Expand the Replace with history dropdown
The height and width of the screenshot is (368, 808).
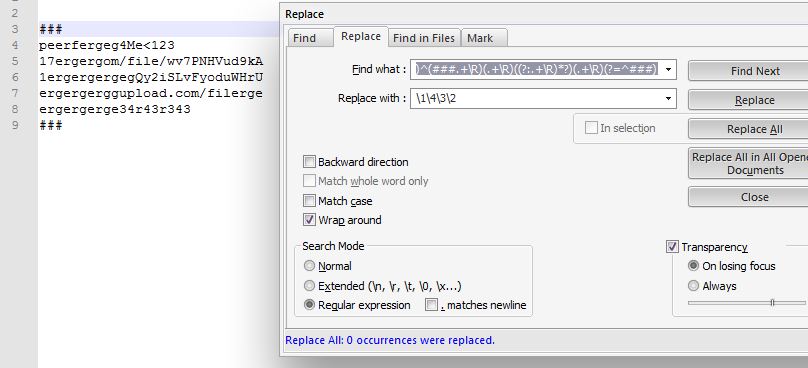[x=669, y=98]
